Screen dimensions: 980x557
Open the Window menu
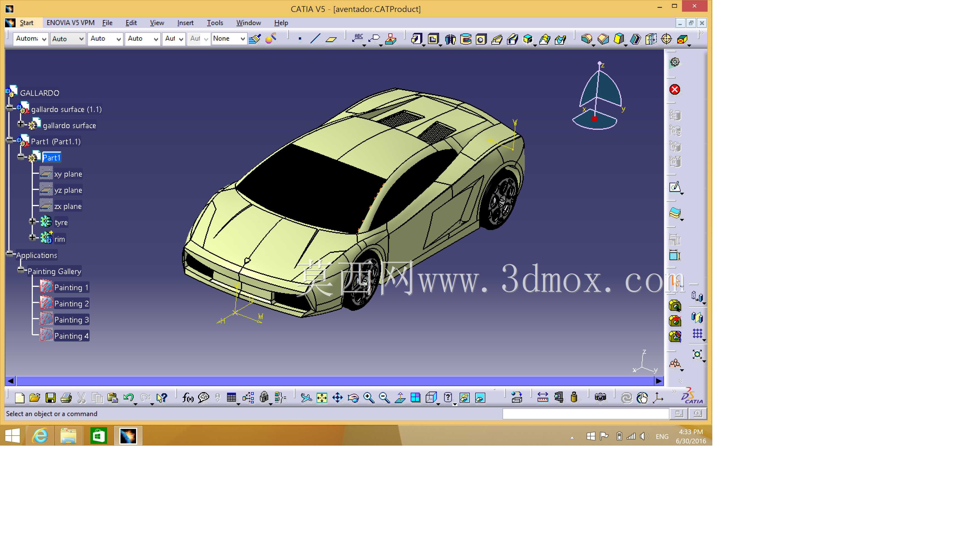248,23
